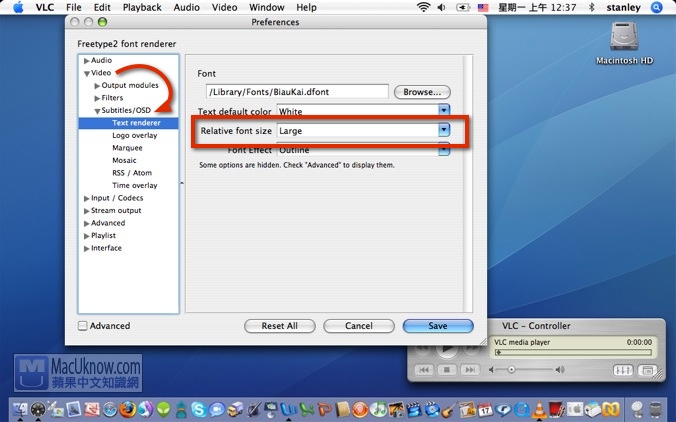Click the stop button in VLC Controller
This screenshot has width=676, height=422.
pos(447,369)
